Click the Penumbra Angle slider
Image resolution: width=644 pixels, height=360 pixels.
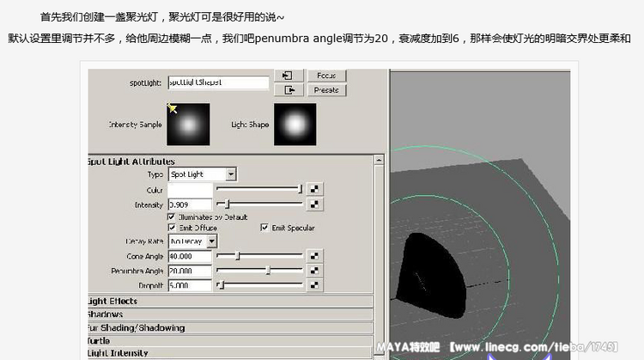[x=259, y=270]
